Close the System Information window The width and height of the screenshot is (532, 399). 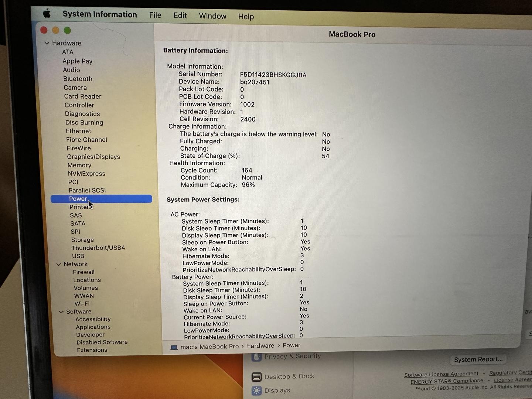point(44,30)
